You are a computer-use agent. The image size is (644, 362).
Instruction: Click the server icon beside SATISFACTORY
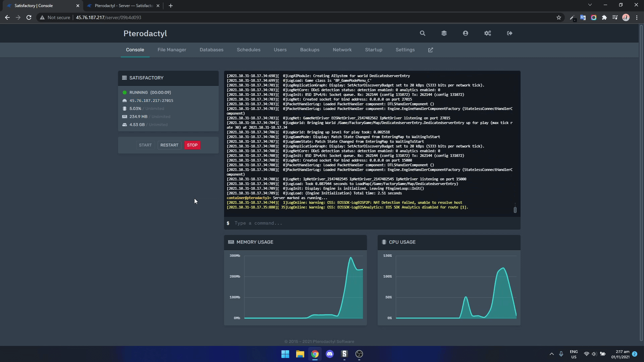tap(124, 78)
